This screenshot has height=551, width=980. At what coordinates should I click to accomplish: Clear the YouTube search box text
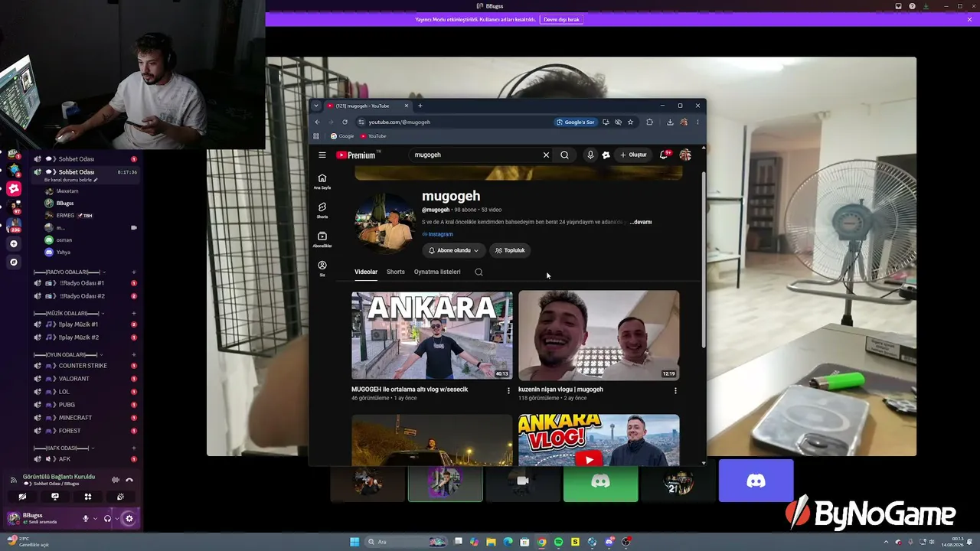546,155
